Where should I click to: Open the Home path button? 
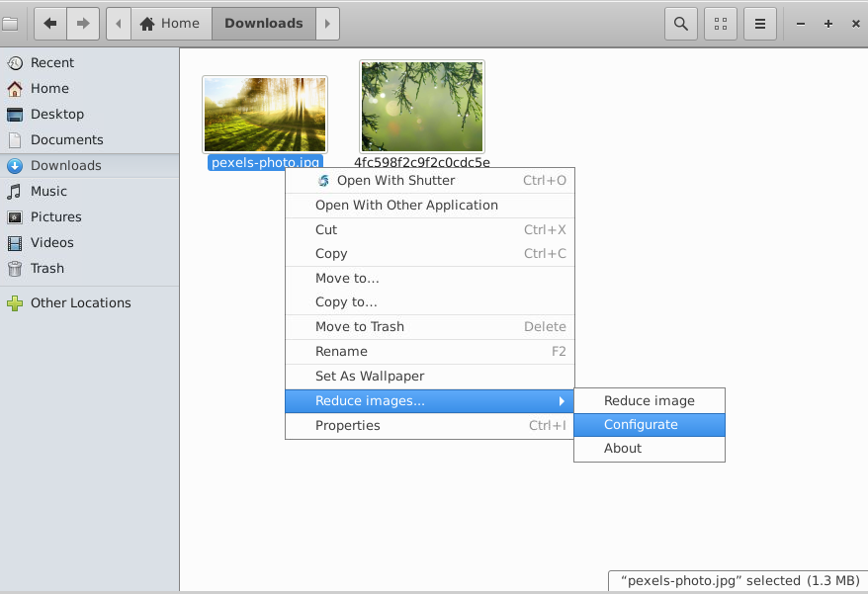click(171, 24)
